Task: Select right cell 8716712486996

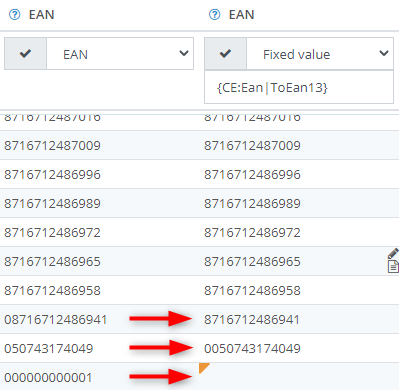Action: coord(252,175)
